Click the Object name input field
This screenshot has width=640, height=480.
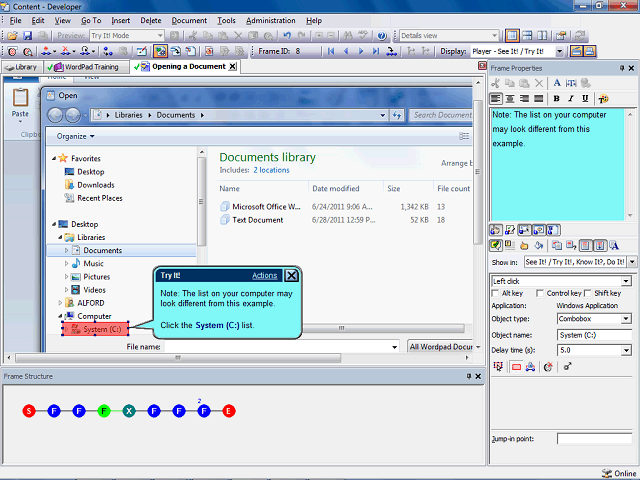(594, 335)
